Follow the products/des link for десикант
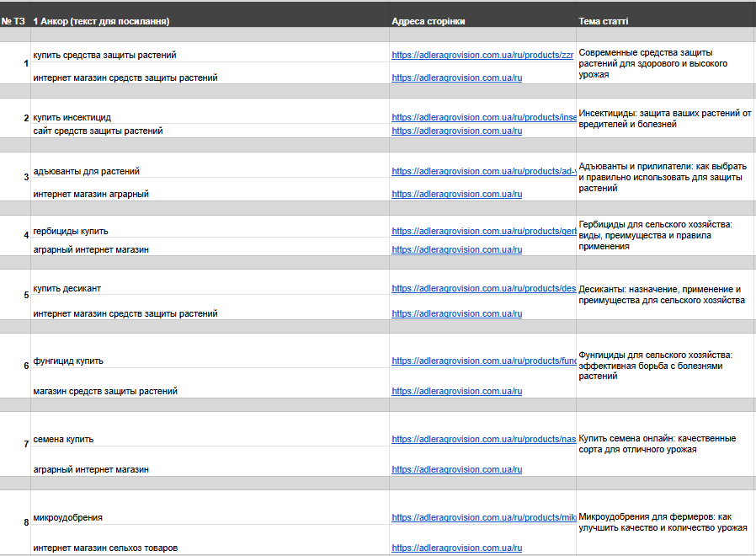 (484, 289)
